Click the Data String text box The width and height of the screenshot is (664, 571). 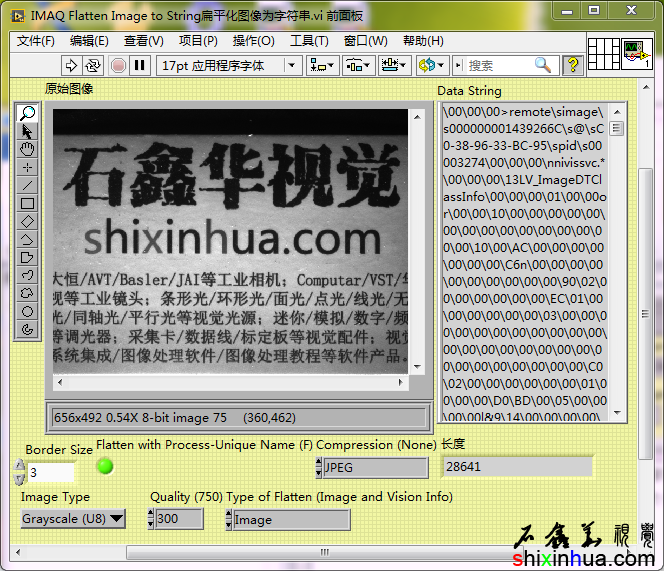click(x=525, y=261)
